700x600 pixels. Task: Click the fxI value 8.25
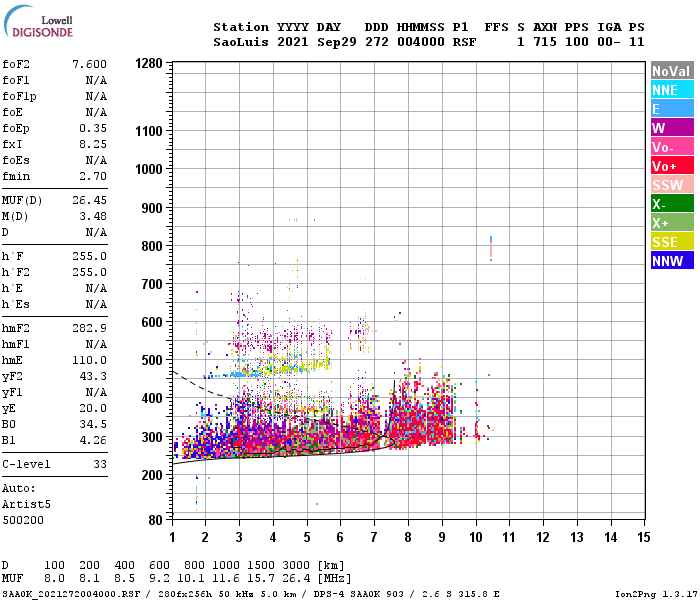(93, 144)
